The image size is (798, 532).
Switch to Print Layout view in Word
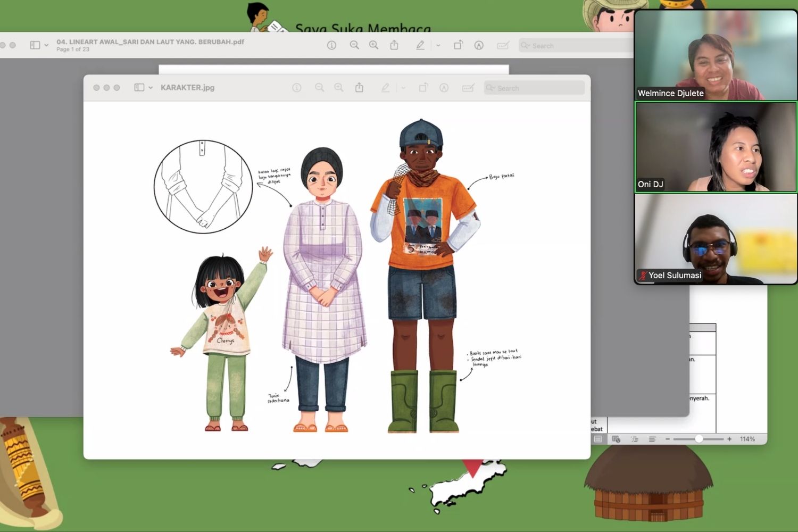(598, 439)
